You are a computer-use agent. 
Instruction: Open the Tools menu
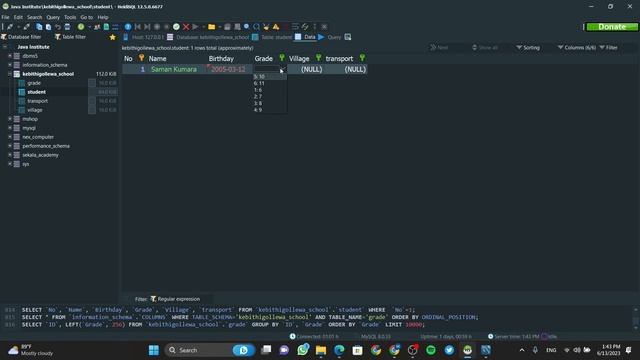click(70, 17)
